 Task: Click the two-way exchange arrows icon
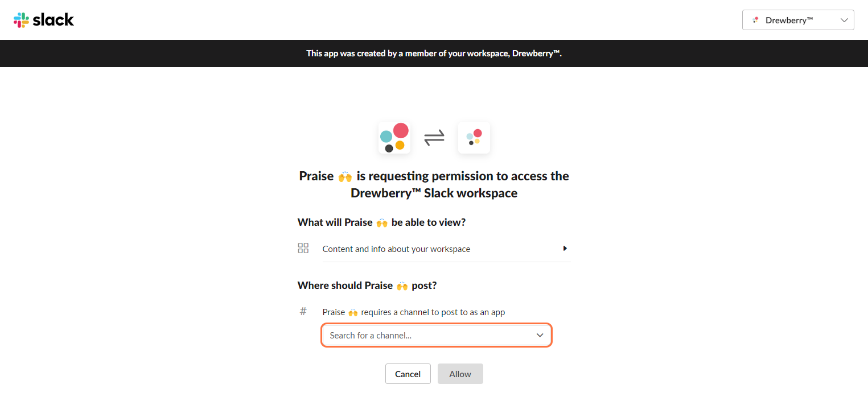click(x=434, y=138)
